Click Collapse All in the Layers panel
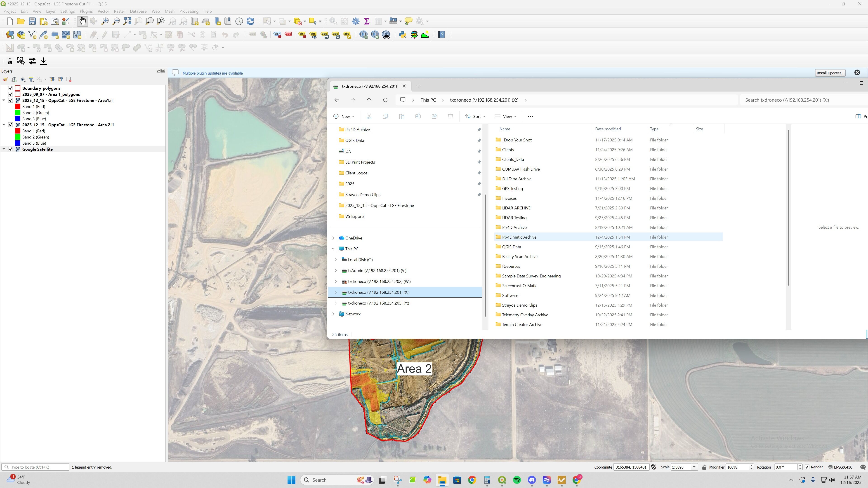Image resolution: width=868 pixels, height=488 pixels. pyautogui.click(x=61, y=80)
